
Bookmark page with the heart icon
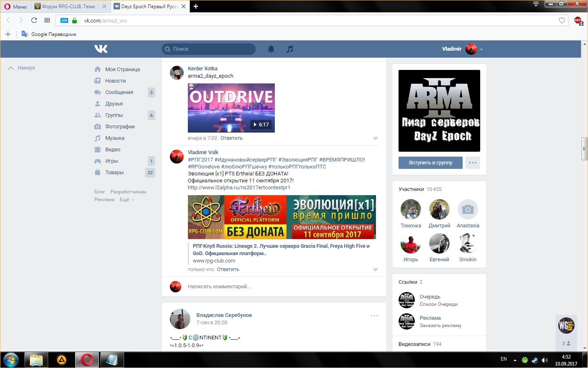[562, 20]
